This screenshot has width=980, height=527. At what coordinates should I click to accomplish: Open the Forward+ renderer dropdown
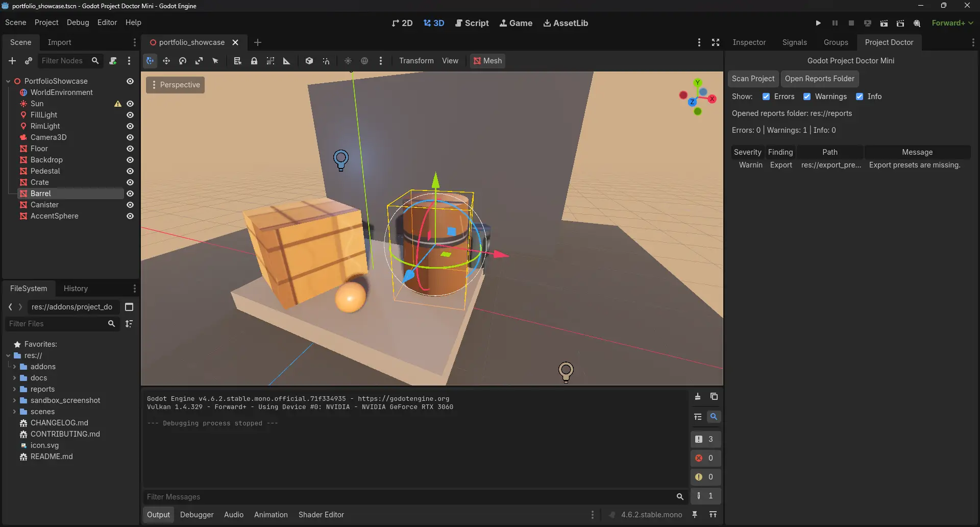pyautogui.click(x=952, y=23)
